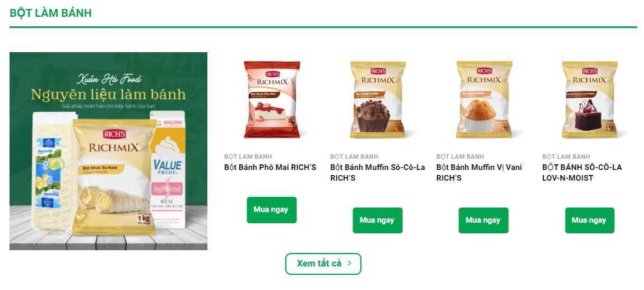Viewport: 644px width, 290px height.
Task: Open the Bột Bánh Phô Mai RICH'S title link
Action: [x=270, y=168]
